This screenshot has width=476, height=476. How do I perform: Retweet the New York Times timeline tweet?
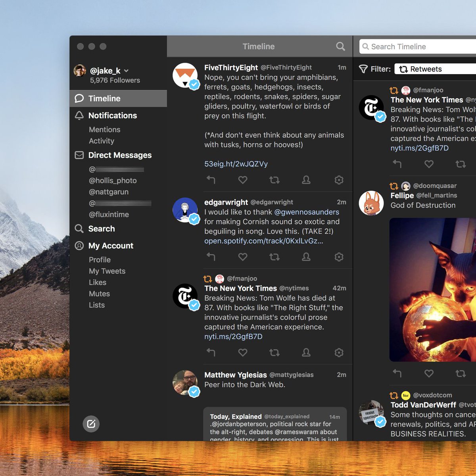274,352
